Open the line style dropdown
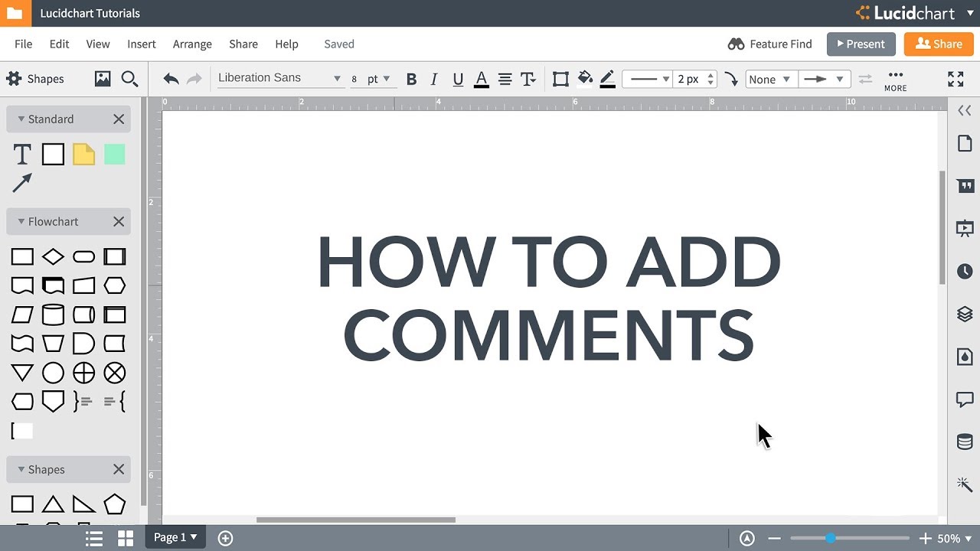Image resolution: width=980 pixels, height=551 pixels. click(x=647, y=79)
